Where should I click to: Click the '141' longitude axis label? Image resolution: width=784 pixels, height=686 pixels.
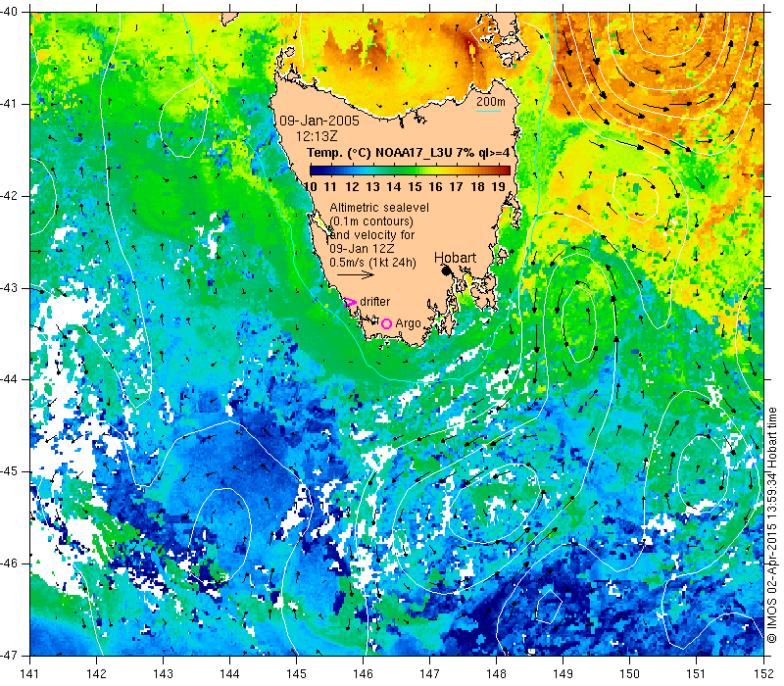click(x=30, y=674)
